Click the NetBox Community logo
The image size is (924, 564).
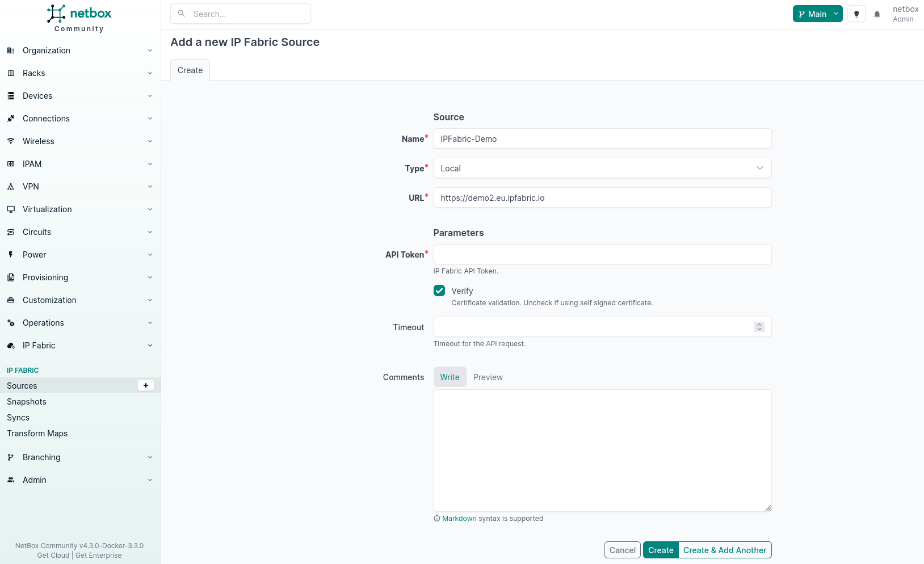[79, 18]
